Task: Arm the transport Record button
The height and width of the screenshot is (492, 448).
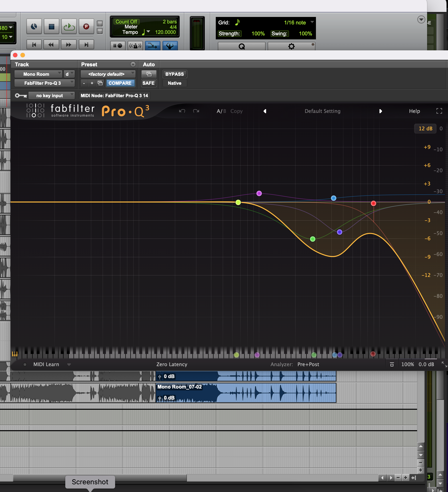Action: coord(86,26)
